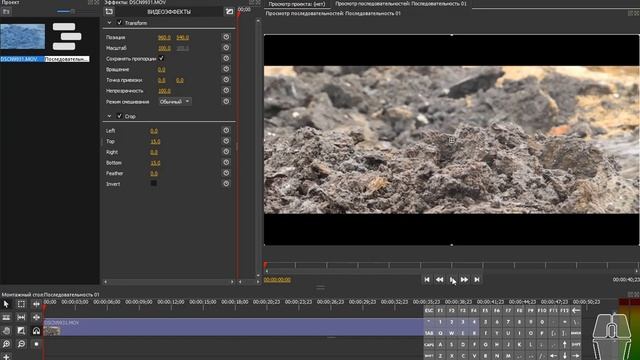
Task: Click the fast forward button in viewer
Action: (x=464, y=280)
